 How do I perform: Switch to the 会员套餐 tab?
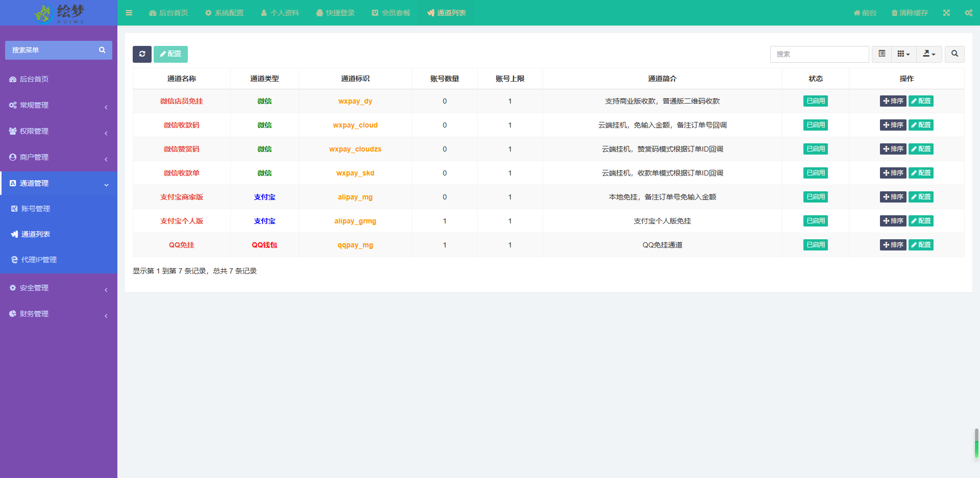391,13
